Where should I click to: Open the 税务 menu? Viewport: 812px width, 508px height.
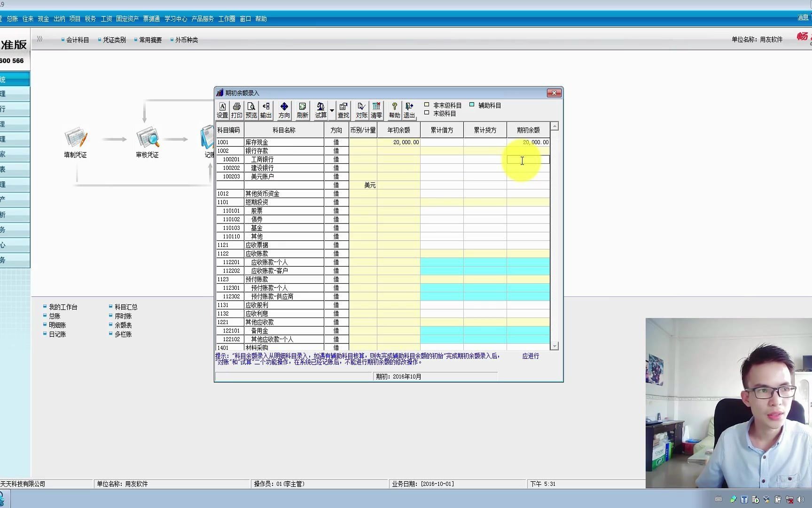[x=90, y=19]
